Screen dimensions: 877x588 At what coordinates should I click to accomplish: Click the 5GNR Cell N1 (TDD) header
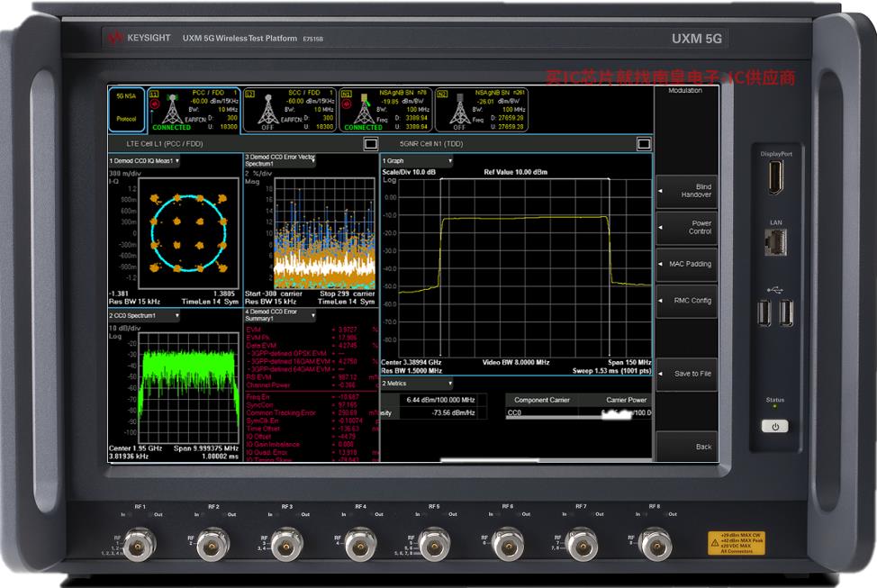coord(431,144)
